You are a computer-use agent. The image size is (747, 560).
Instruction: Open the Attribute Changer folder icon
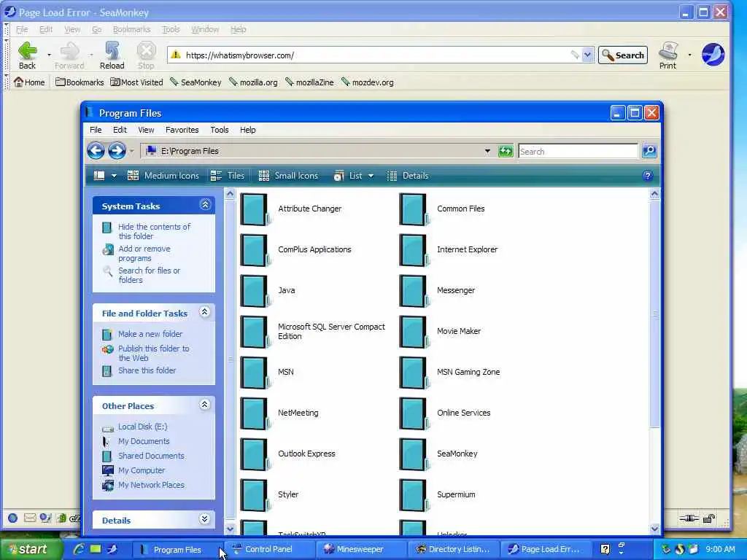tap(254, 209)
